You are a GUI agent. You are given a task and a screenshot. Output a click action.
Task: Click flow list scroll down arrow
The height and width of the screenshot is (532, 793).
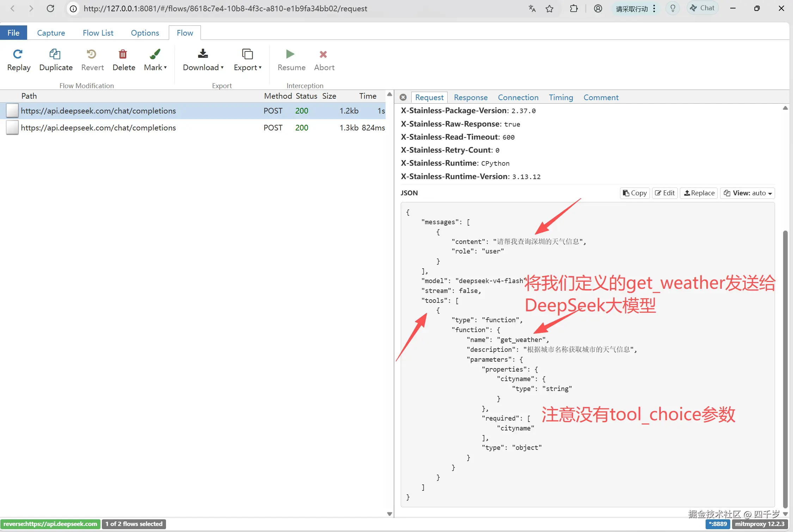point(389,514)
